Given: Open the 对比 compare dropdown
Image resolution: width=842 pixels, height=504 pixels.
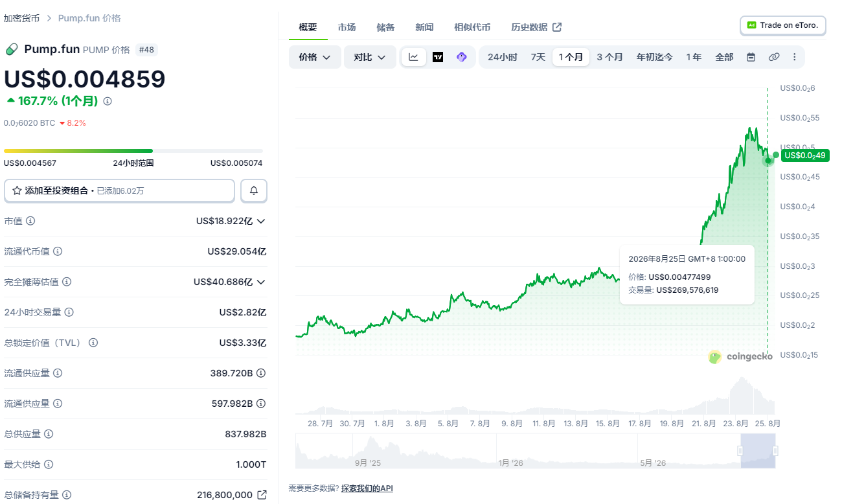Looking at the screenshot, I should [x=370, y=57].
